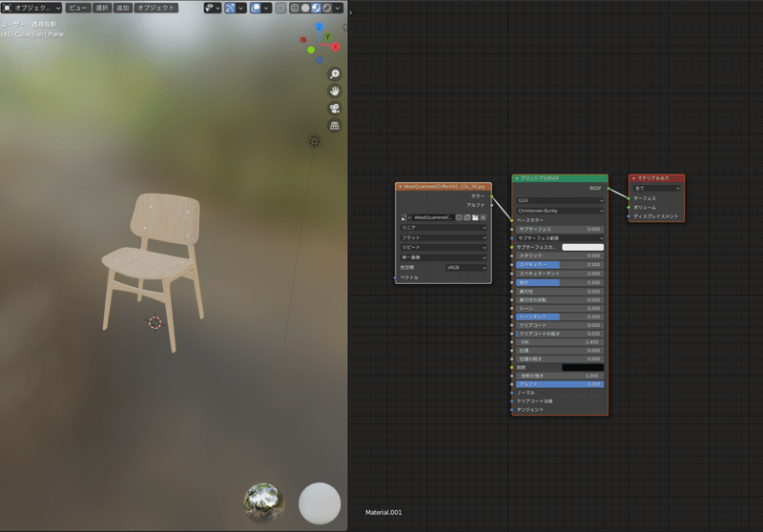This screenshot has width=763, height=532.
Task: Click the サブサーフェス value field 0.000
Action: tap(560, 229)
